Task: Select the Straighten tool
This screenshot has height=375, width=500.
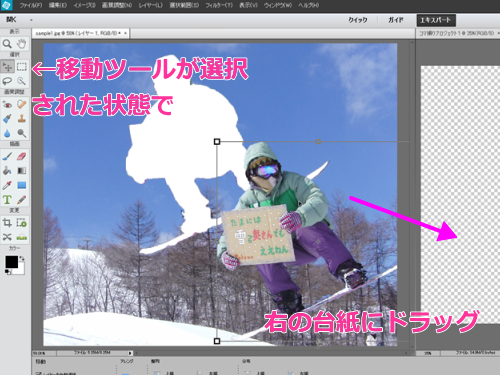Action: (22, 237)
